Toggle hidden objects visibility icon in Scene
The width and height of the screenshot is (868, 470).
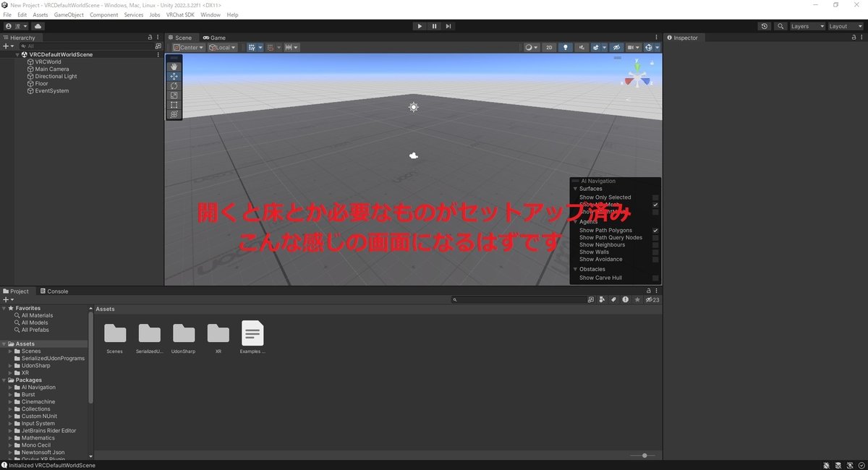pyautogui.click(x=616, y=48)
